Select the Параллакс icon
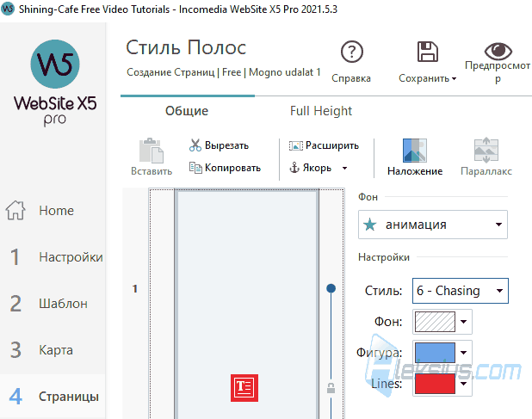This screenshot has height=419, width=532. tap(486, 151)
